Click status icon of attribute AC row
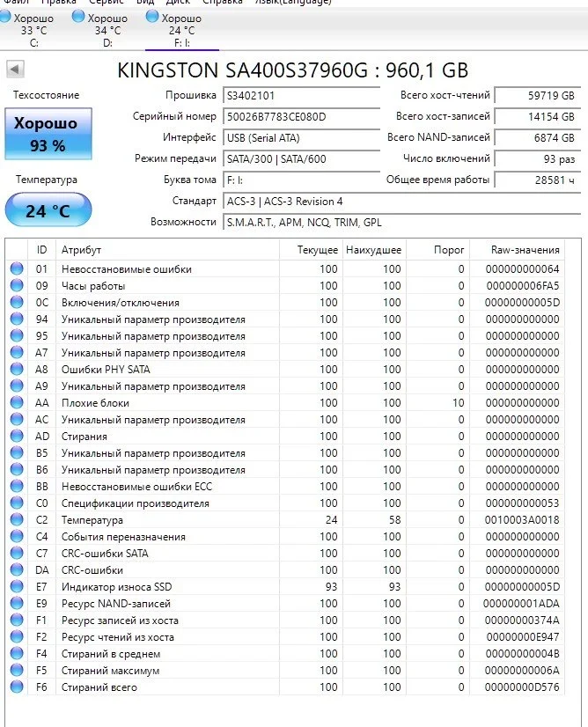588x727 pixels. tap(17, 419)
